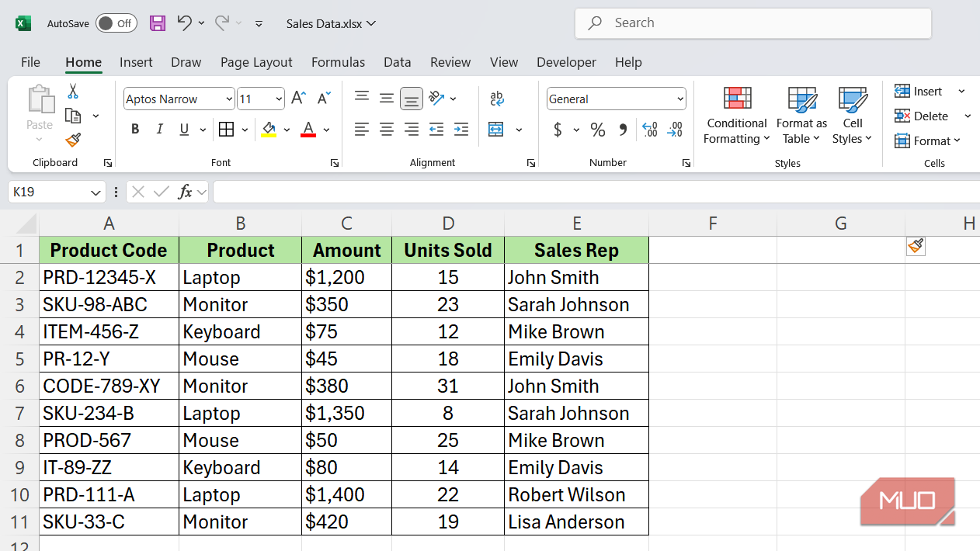Apply Accounting dollar number format

(558, 130)
